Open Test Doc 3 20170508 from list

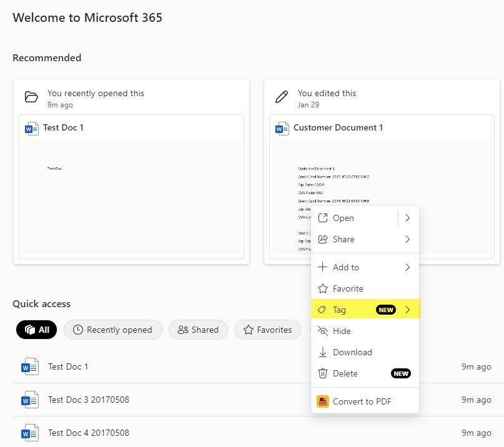[x=89, y=400]
